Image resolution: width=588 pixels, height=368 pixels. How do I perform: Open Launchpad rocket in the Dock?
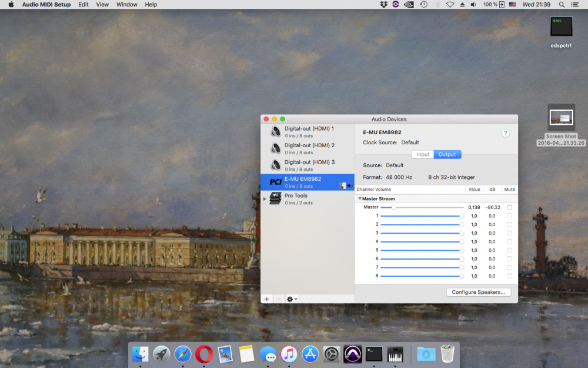[162, 354]
